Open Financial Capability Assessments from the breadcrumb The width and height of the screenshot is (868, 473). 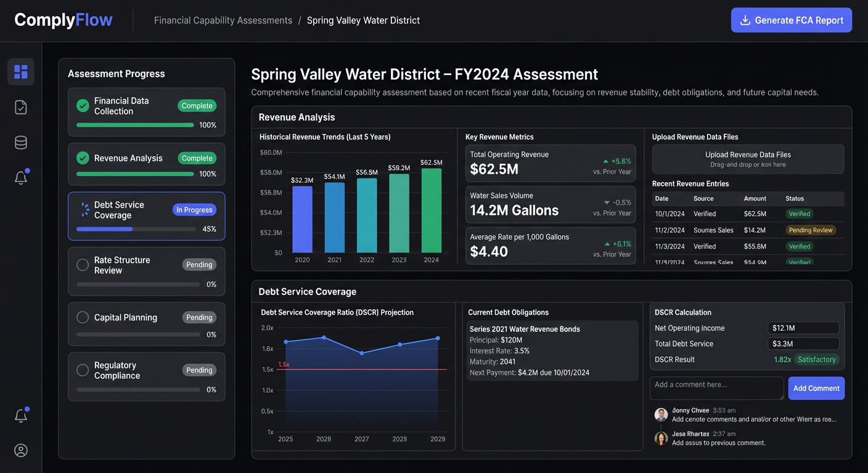[x=223, y=20]
